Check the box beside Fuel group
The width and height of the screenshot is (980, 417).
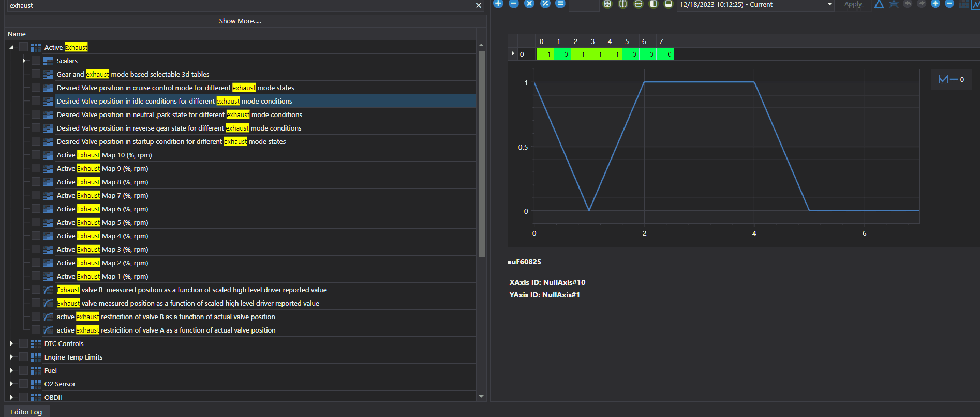pyautogui.click(x=24, y=370)
